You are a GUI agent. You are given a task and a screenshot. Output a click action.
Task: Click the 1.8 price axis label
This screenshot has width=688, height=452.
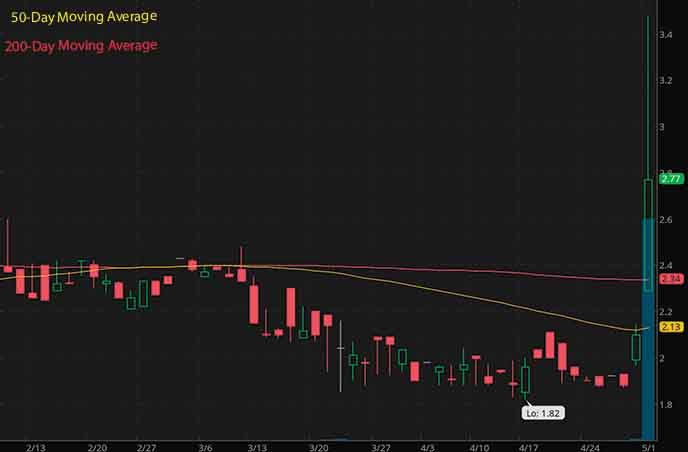(x=666, y=405)
